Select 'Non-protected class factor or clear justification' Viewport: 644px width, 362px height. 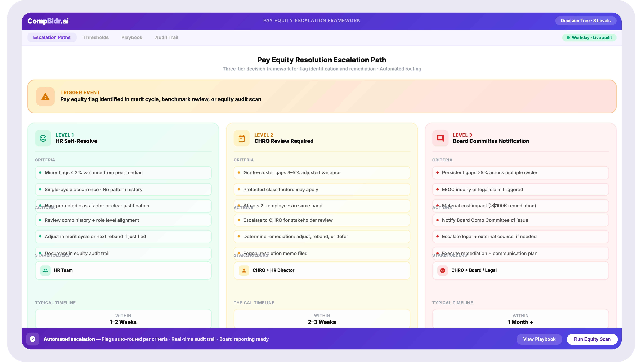pyautogui.click(x=123, y=206)
